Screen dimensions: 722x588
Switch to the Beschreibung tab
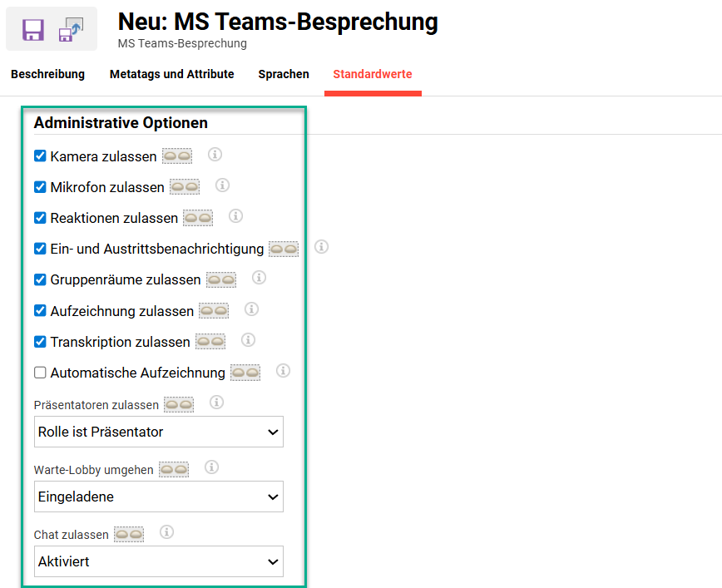click(x=47, y=74)
